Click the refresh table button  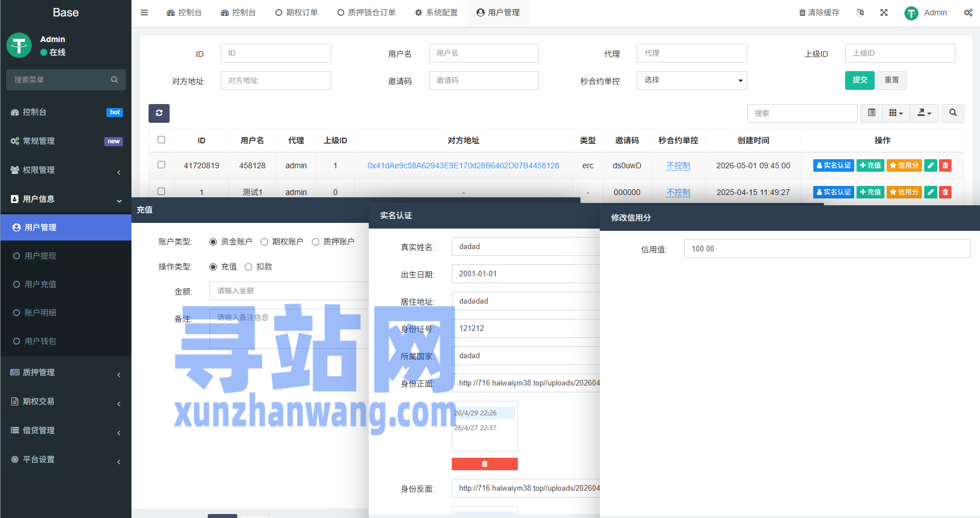point(159,113)
